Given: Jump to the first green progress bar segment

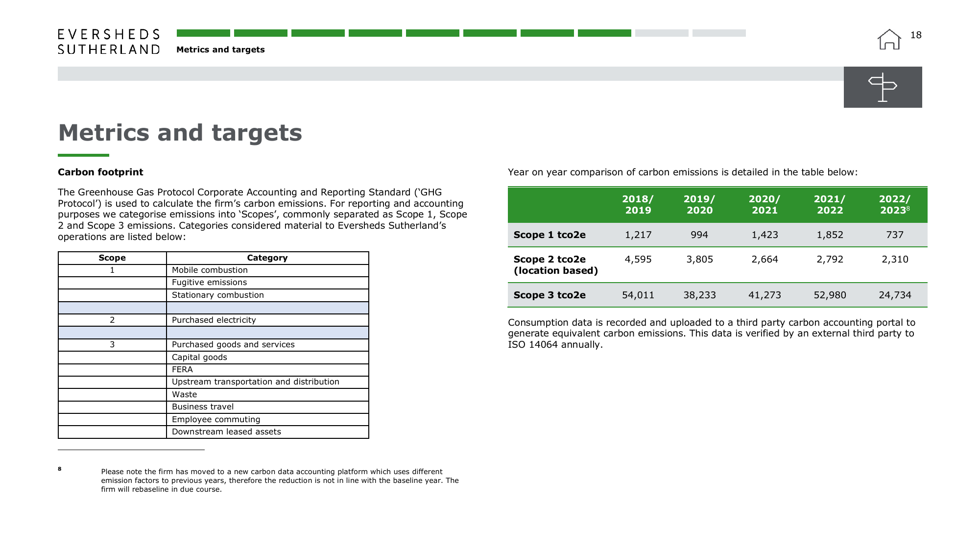Looking at the screenshot, I should tap(203, 33).
